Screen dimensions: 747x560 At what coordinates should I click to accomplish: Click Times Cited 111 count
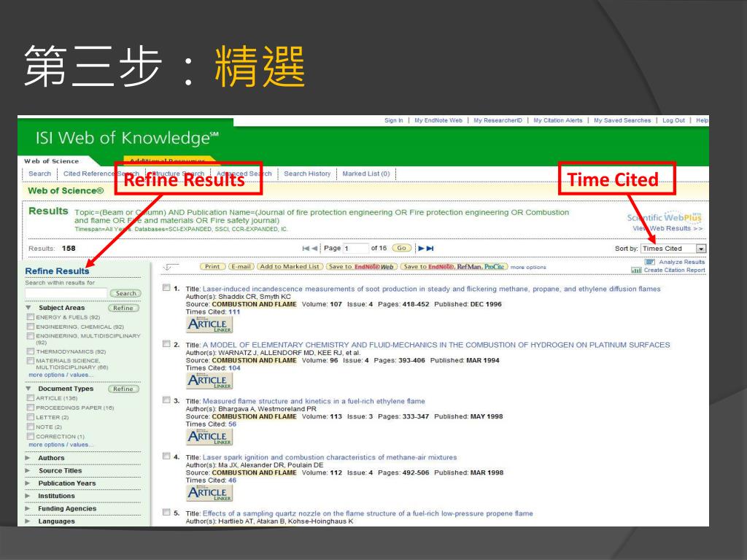point(234,312)
